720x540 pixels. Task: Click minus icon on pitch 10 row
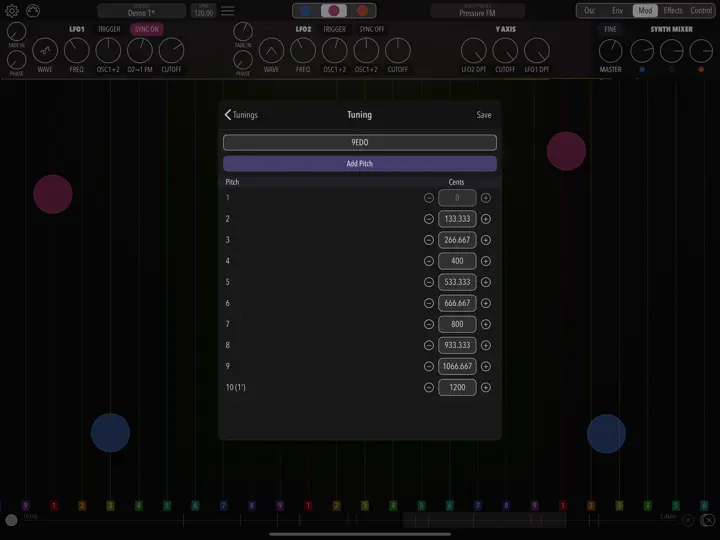pos(429,388)
